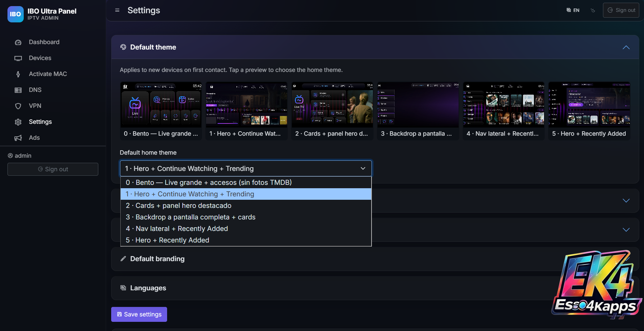Image resolution: width=644 pixels, height=331 pixels.
Task: Open Activate MAC lightning icon
Action: click(x=18, y=74)
